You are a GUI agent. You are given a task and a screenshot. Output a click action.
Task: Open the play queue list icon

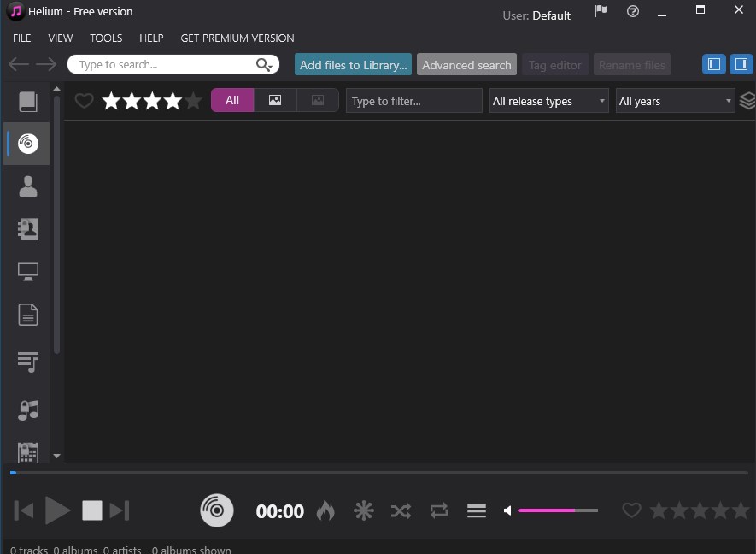click(477, 511)
